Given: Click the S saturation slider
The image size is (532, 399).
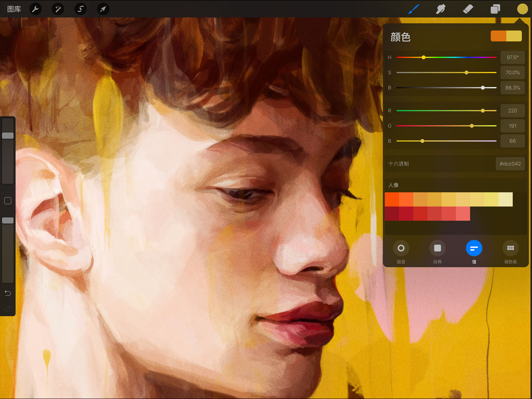Looking at the screenshot, I should point(446,73).
